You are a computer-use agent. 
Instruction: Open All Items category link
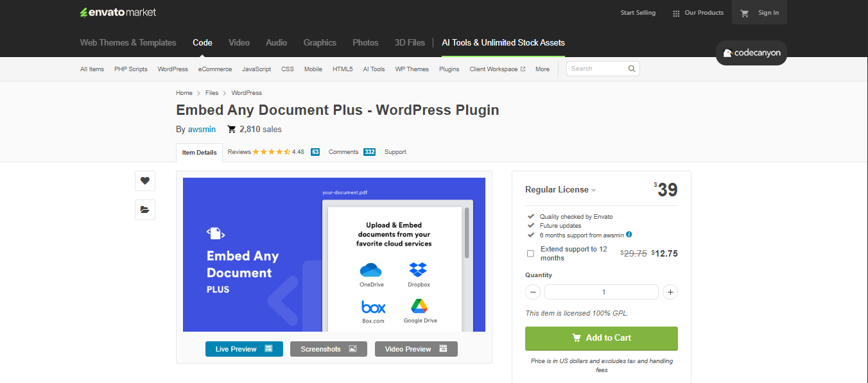(92, 69)
